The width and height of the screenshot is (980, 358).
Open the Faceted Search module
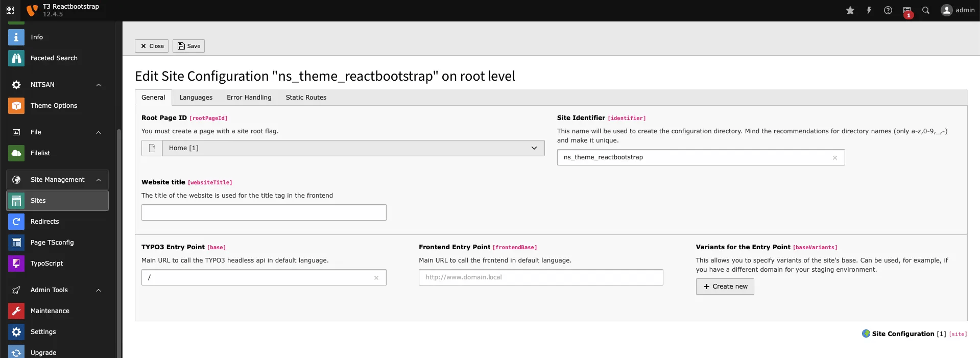[58, 58]
